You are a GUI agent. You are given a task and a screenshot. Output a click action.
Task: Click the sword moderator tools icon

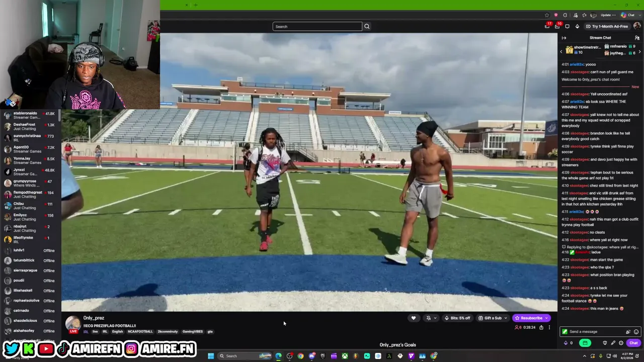point(613,343)
